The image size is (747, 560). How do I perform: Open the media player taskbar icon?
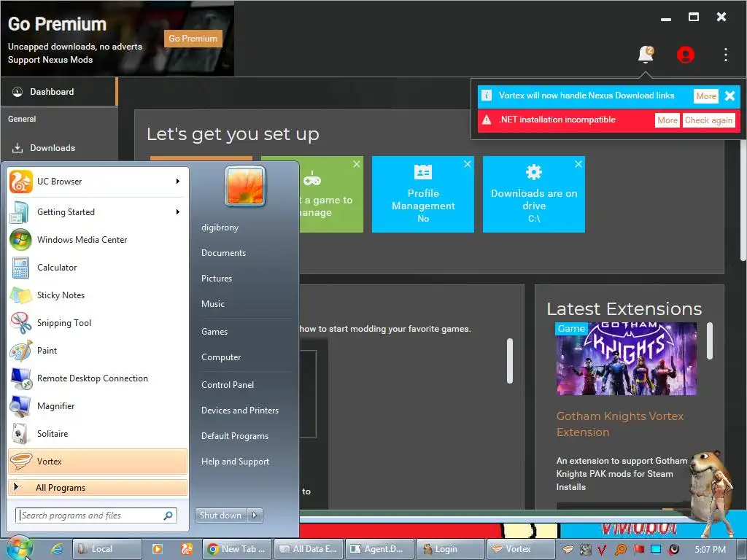coord(158,549)
